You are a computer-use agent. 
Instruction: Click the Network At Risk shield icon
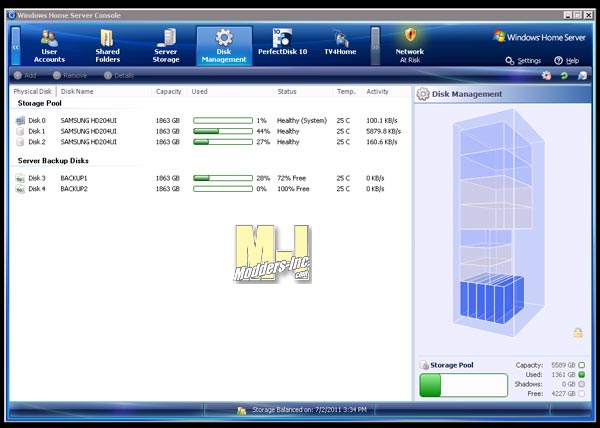[410, 37]
